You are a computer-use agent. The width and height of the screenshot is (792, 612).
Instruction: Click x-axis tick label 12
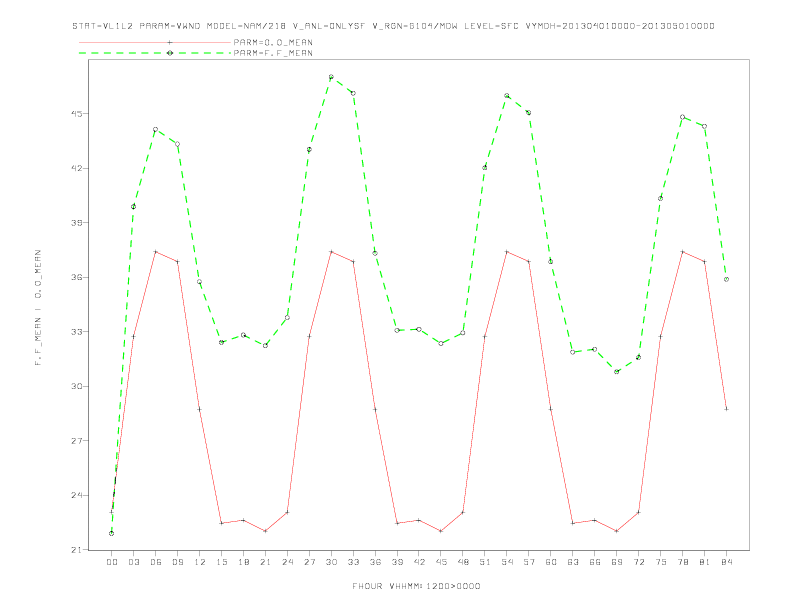[200, 562]
